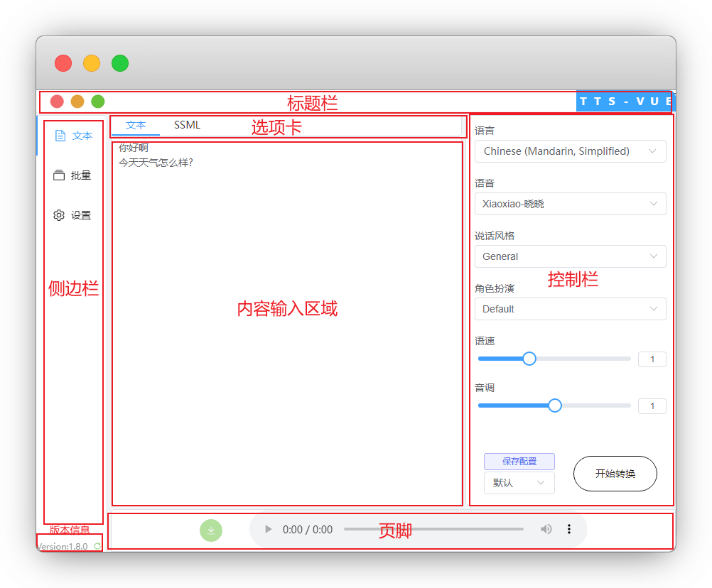Expand the 语言 language dropdown
The image size is (712, 588).
point(570,151)
